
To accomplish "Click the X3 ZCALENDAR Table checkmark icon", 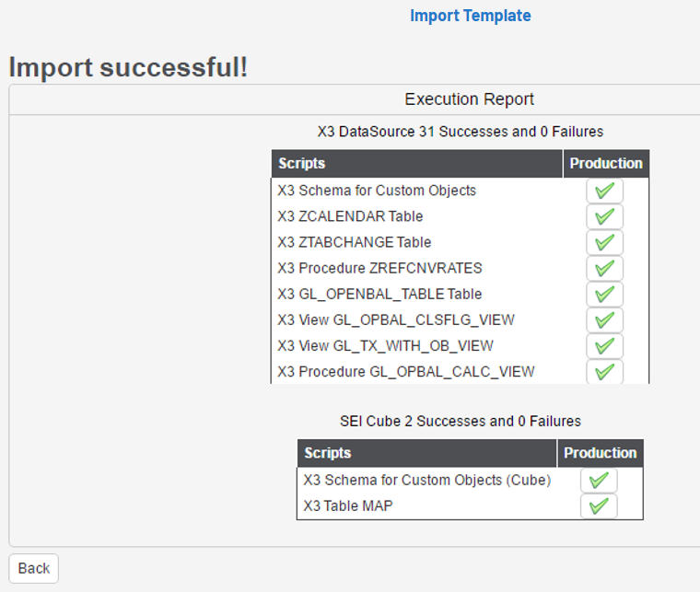I will 604,216.
